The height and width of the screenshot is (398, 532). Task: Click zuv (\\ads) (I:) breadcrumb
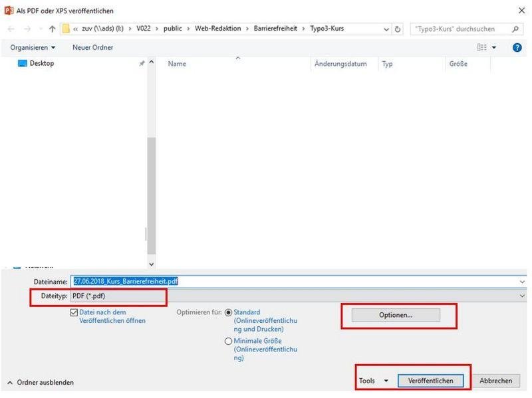click(x=102, y=29)
